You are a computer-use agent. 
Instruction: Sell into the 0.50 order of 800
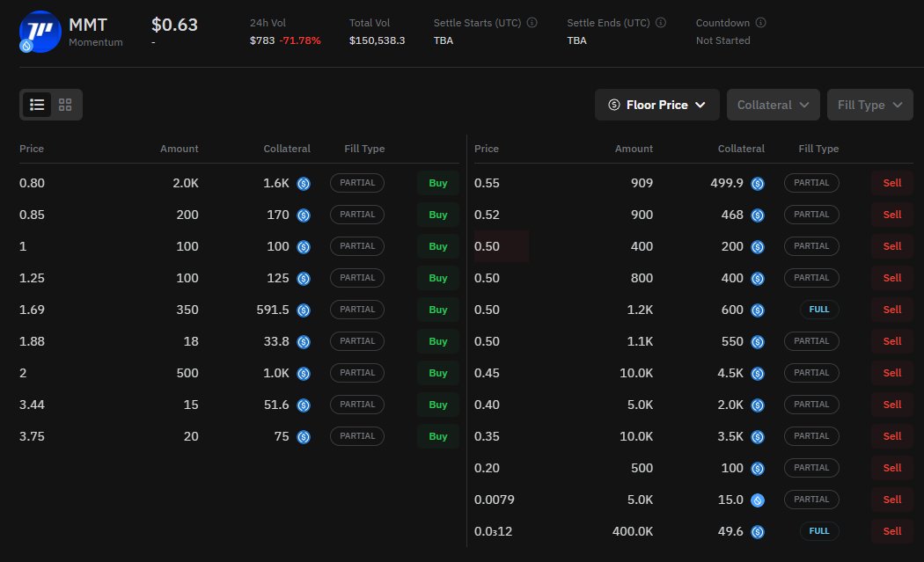892,278
